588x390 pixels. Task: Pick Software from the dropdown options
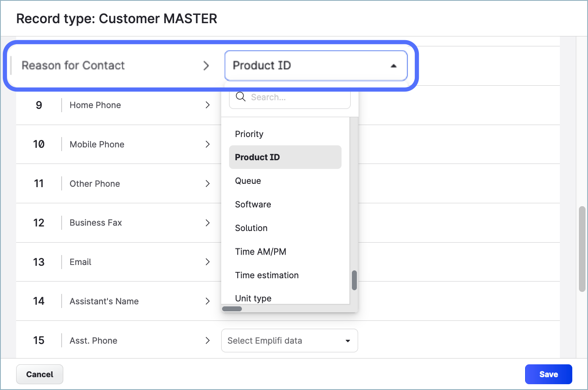(x=253, y=205)
